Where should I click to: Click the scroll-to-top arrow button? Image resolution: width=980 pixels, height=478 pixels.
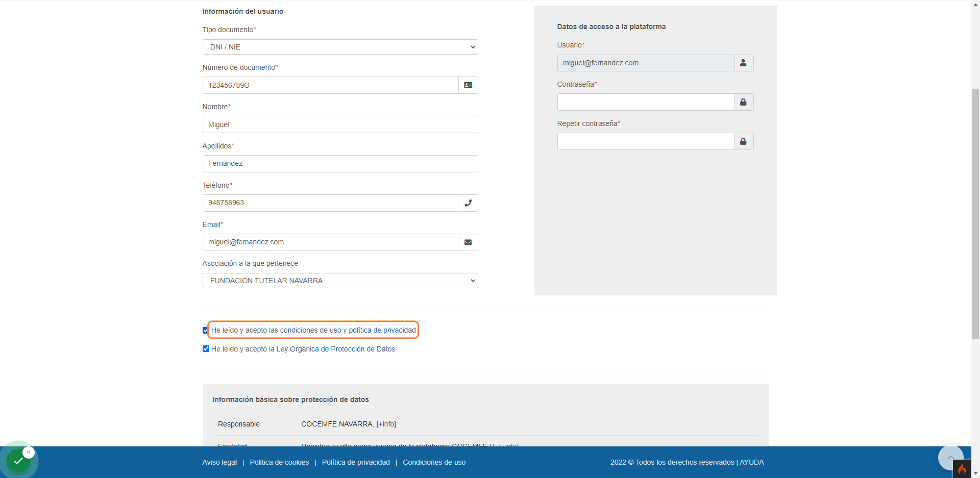950,458
